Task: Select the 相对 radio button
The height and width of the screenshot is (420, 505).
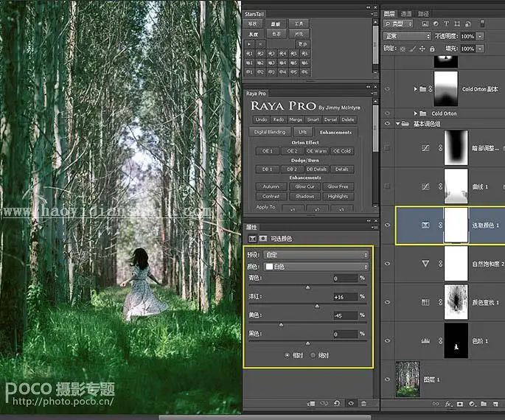Action: click(288, 355)
